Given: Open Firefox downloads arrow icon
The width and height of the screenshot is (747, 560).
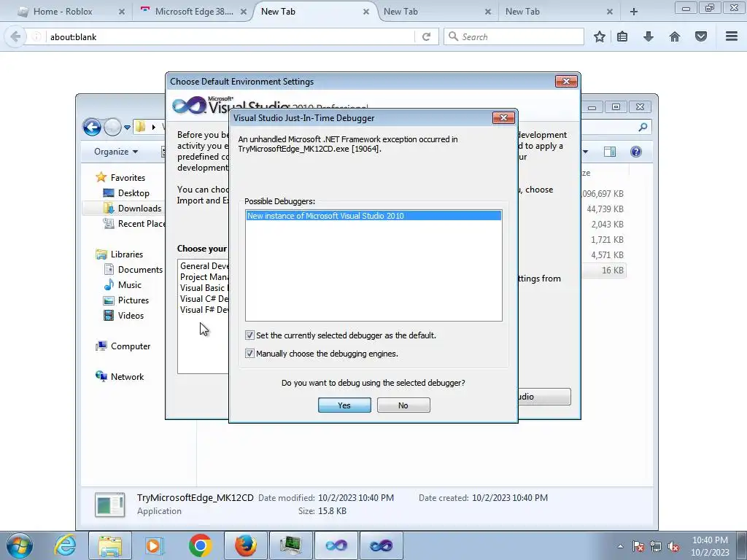Looking at the screenshot, I should (x=649, y=36).
